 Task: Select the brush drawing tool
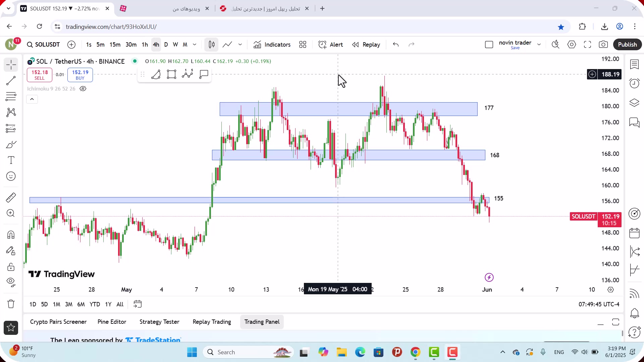click(x=11, y=144)
